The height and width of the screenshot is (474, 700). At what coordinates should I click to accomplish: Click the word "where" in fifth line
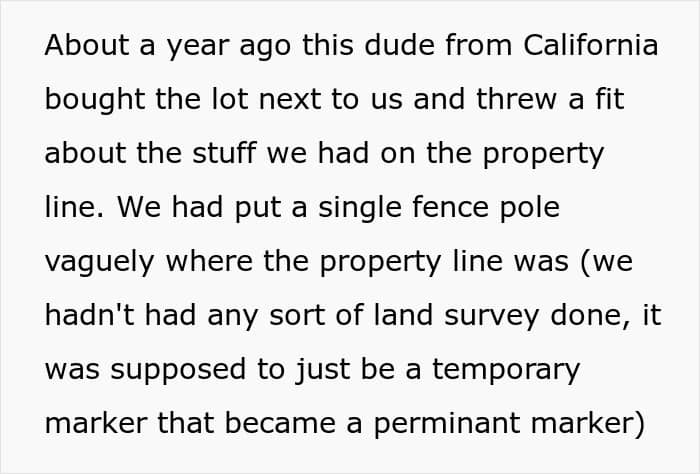point(209,261)
